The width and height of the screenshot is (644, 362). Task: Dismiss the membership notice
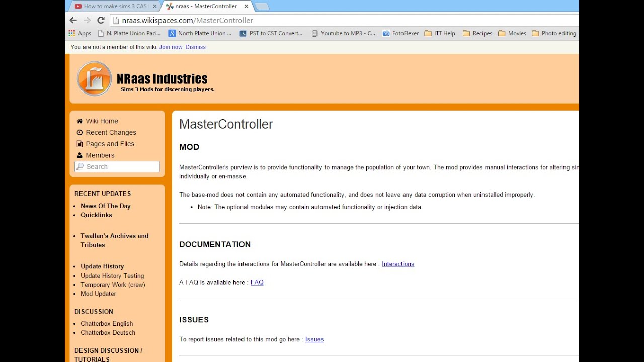point(195,47)
